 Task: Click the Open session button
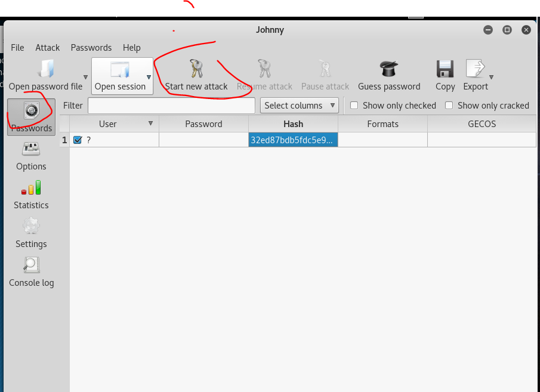tap(120, 76)
